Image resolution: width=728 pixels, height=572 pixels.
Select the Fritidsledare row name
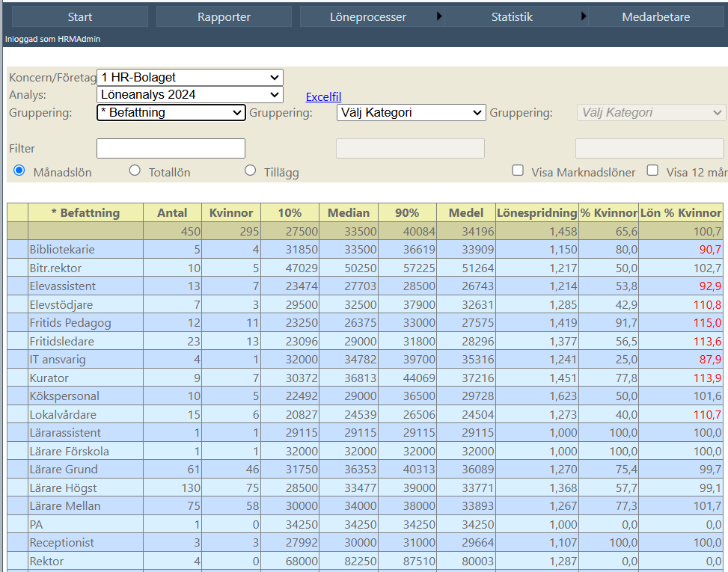pos(62,342)
